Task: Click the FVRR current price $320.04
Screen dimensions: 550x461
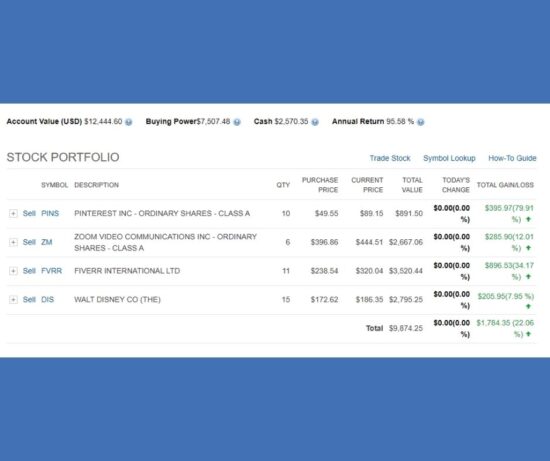Action: (369, 271)
